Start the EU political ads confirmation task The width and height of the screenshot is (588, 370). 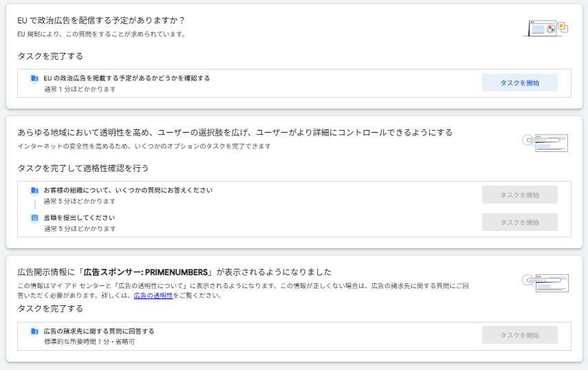[x=519, y=83]
